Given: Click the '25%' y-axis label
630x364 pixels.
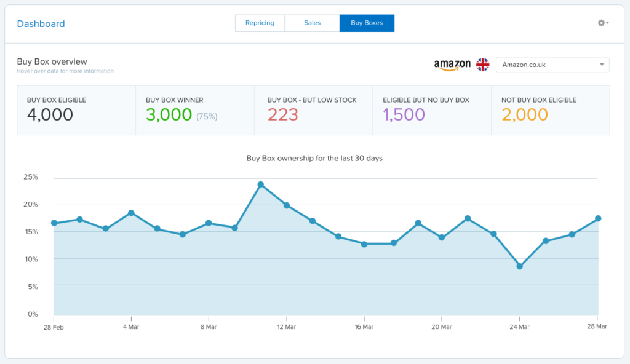Looking at the screenshot, I should tap(31, 177).
